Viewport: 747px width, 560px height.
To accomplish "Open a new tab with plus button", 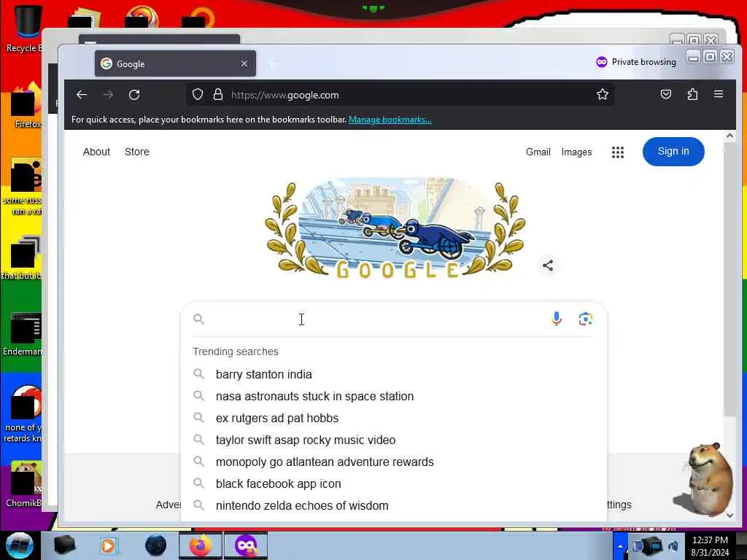I will [272, 63].
